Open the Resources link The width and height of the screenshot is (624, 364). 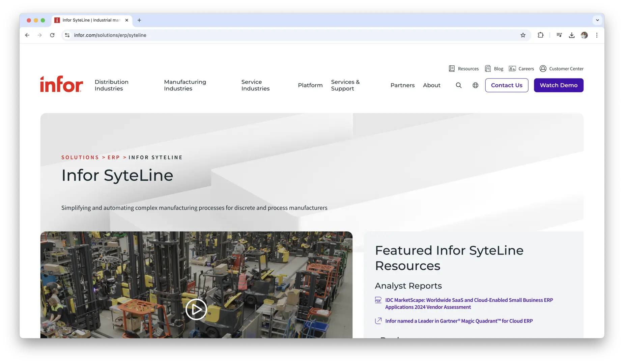click(x=468, y=69)
